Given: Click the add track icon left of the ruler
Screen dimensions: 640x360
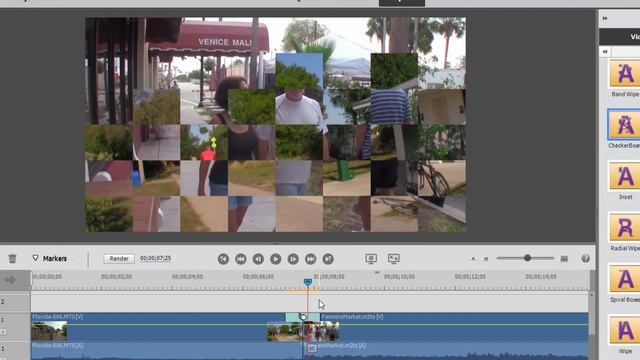Looking at the screenshot, I should coord(11,280).
